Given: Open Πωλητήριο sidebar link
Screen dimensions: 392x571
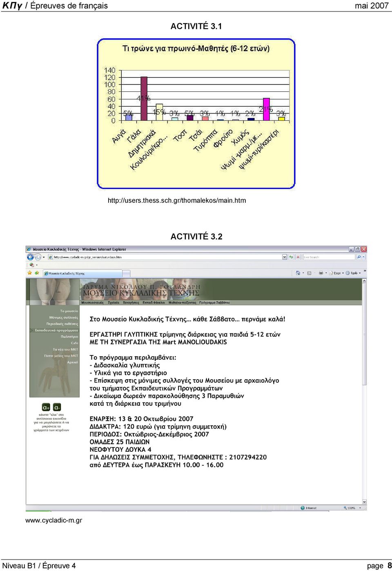Looking at the screenshot, I should pyautogui.click(x=69, y=337).
